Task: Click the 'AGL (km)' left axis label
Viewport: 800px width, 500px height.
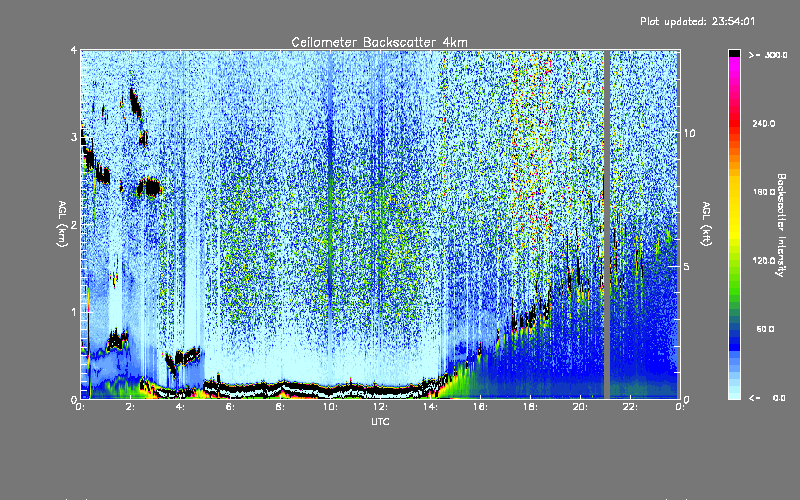Action: (62, 224)
